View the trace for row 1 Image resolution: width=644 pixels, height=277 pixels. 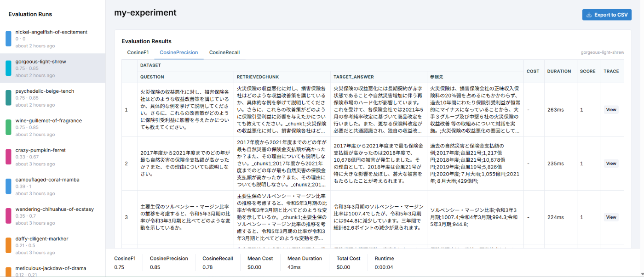[611, 110]
